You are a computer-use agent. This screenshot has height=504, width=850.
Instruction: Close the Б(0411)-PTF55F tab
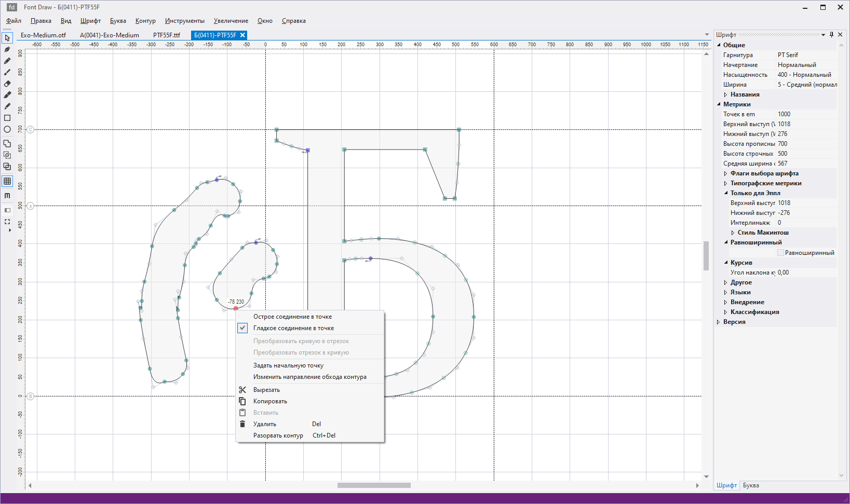coord(242,35)
